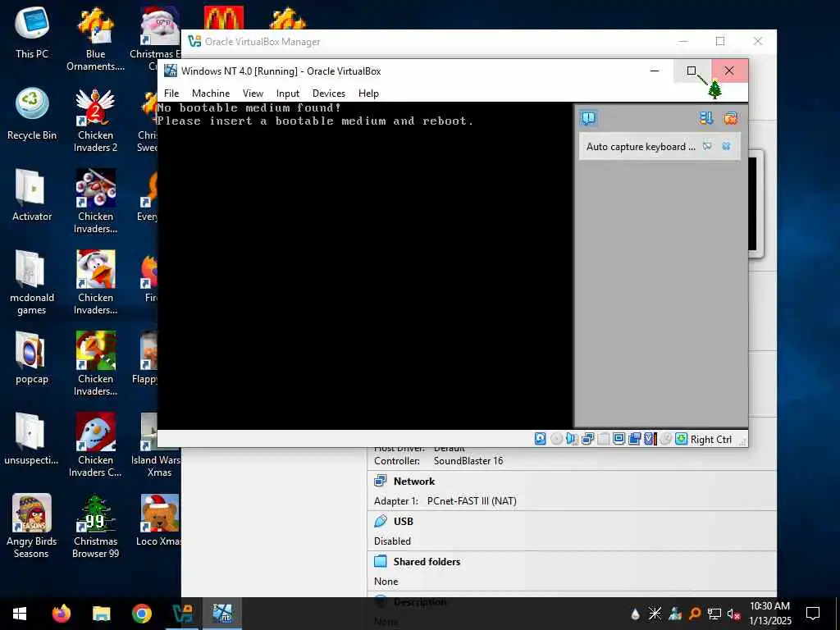Click the orange clear-all icon in notification panel
Screen dimensions: 840x630
(730, 118)
